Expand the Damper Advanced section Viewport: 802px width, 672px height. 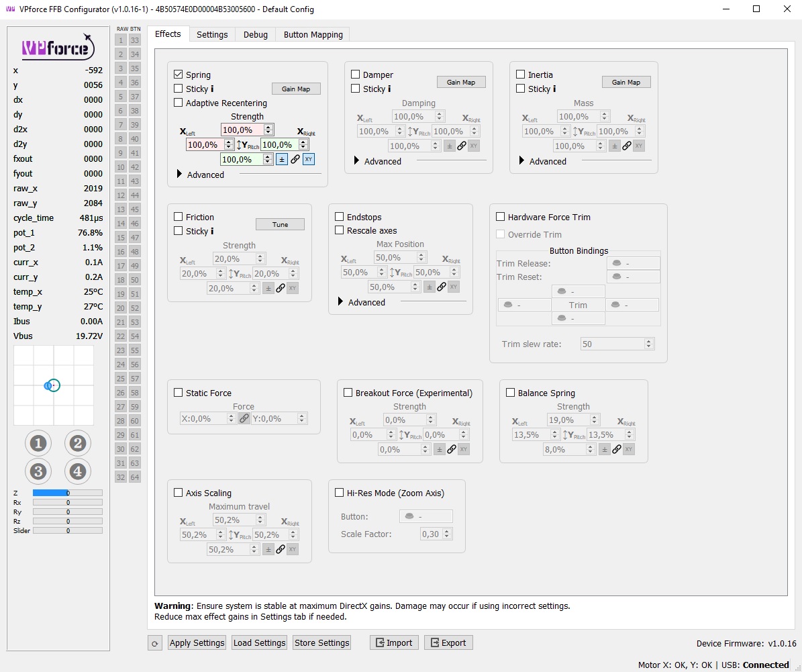click(356, 160)
